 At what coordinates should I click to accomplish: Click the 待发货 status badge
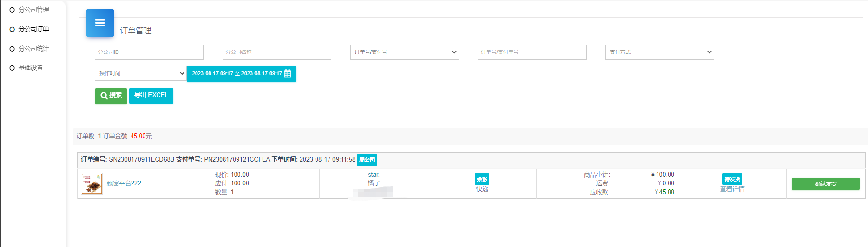(x=732, y=179)
